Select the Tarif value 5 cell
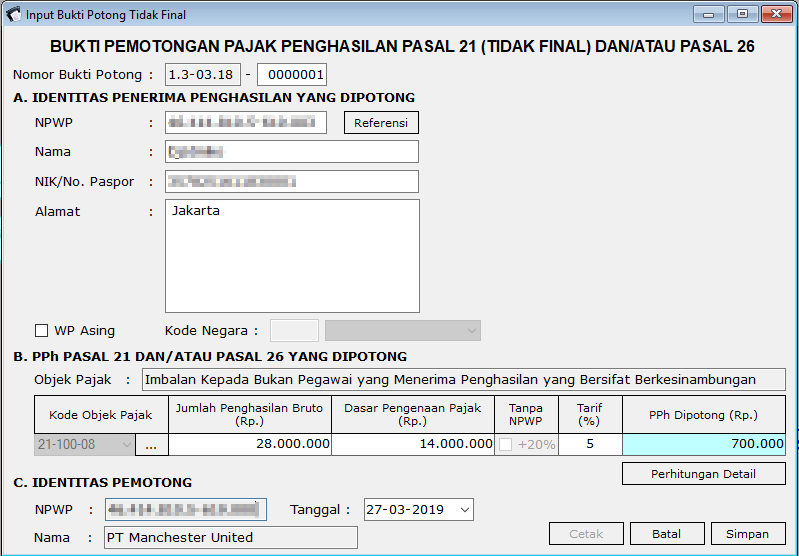This screenshot has height=556, width=799. [590, 444]
